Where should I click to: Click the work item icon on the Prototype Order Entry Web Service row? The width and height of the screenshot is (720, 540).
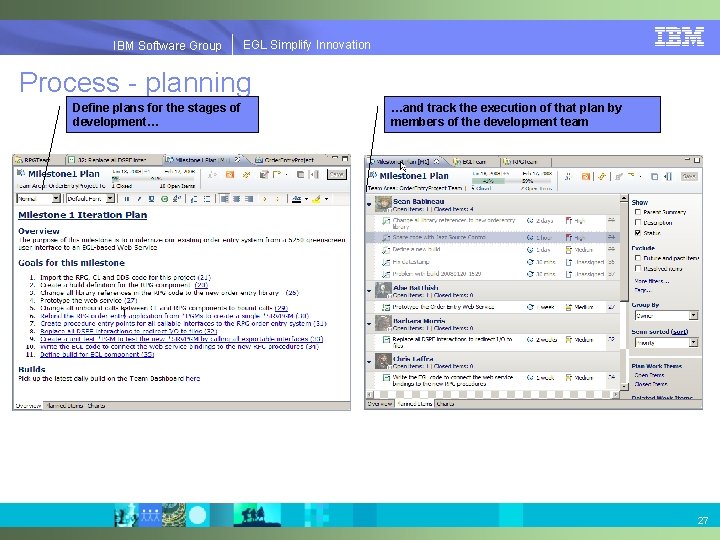pos(386,307)
